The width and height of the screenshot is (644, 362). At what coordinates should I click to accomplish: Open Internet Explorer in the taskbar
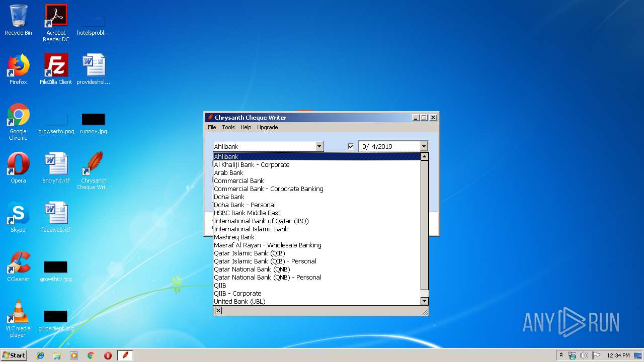(40, 355)
